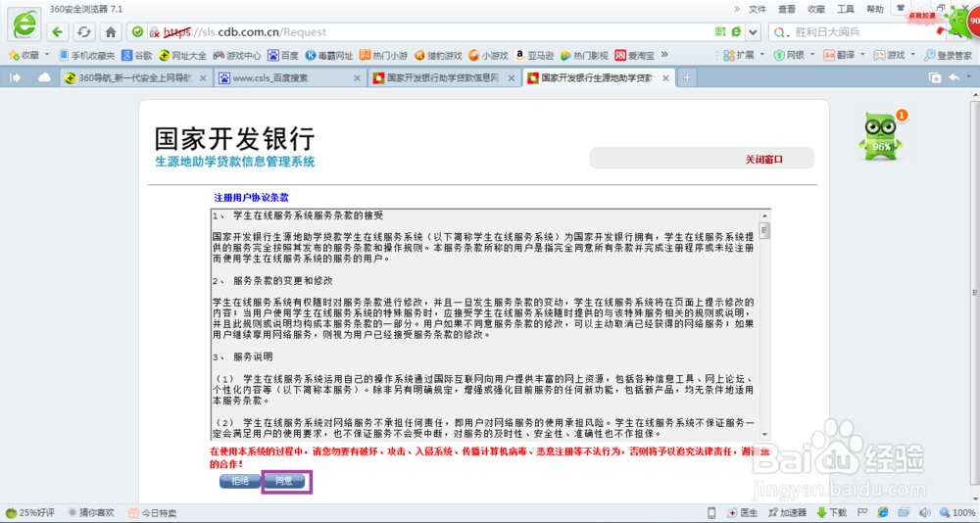Click the agreement text box scrollbar thumb
Image resolution: width=980 pixels, height=523 pixels.
[x=764, y=230]
